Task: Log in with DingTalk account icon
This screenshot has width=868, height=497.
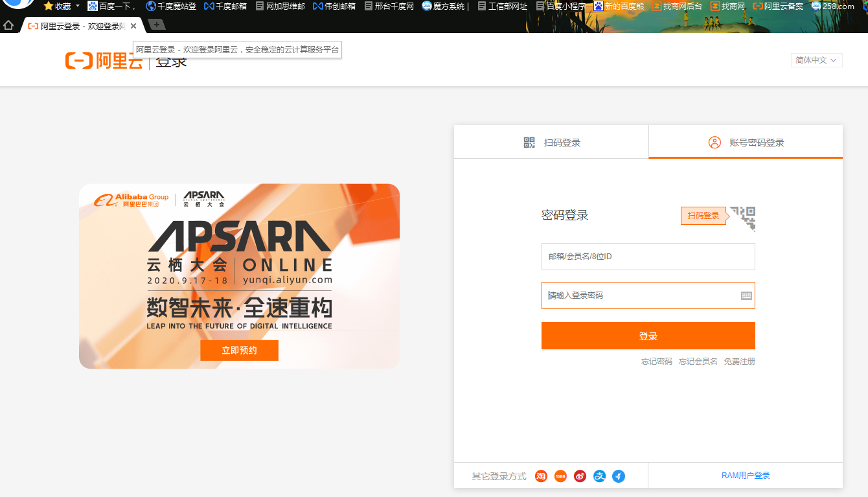Action: 619,476
